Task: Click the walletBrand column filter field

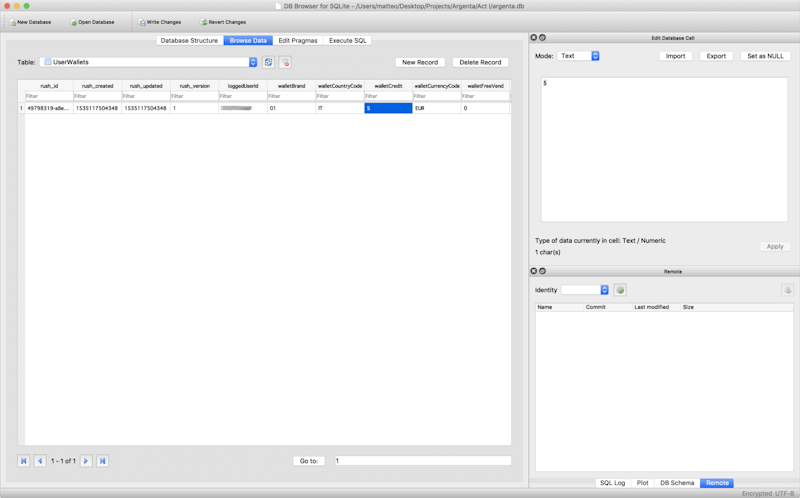Action: click(x=290, y=97)
